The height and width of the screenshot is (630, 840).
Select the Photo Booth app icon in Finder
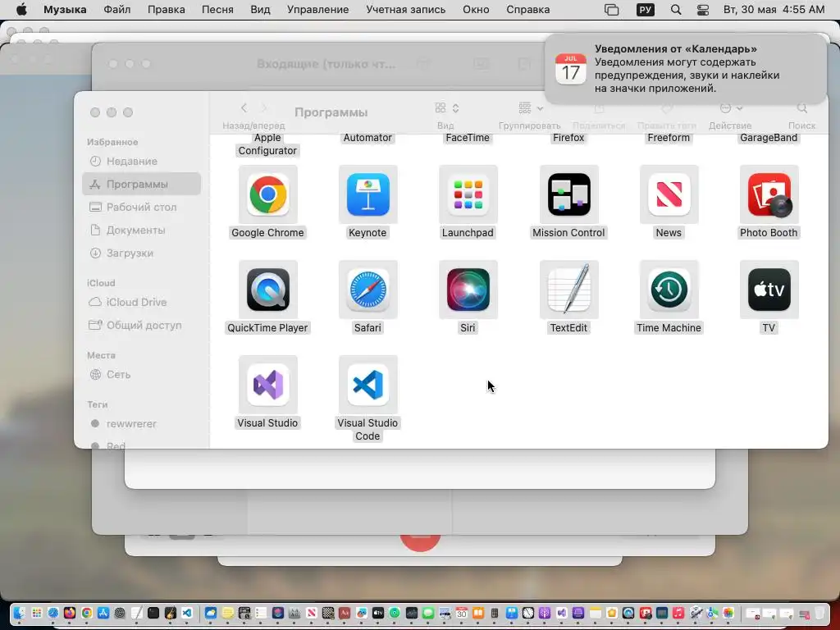pos(769,194)
